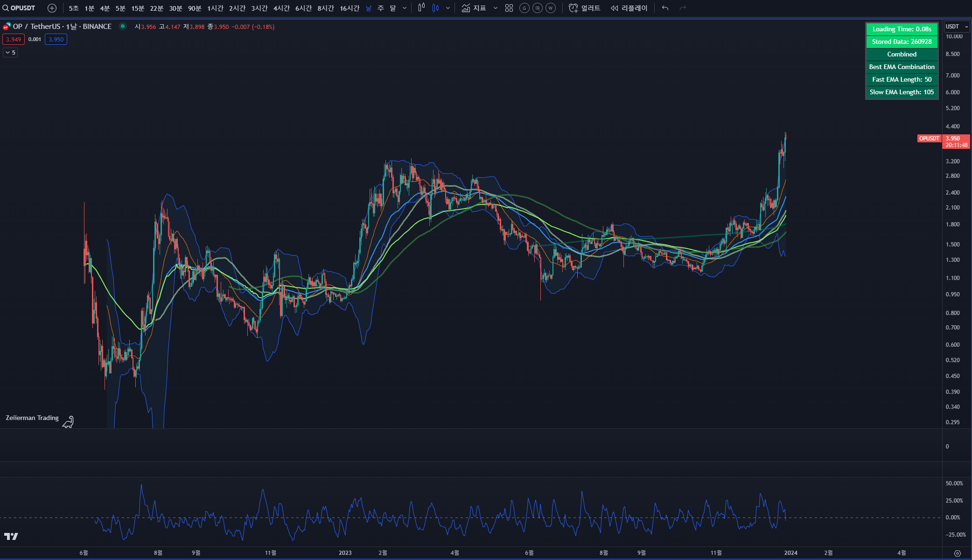Screen dimensions: 972x560
Task: Click the add symbol plus icon
Action: (52, 8)
